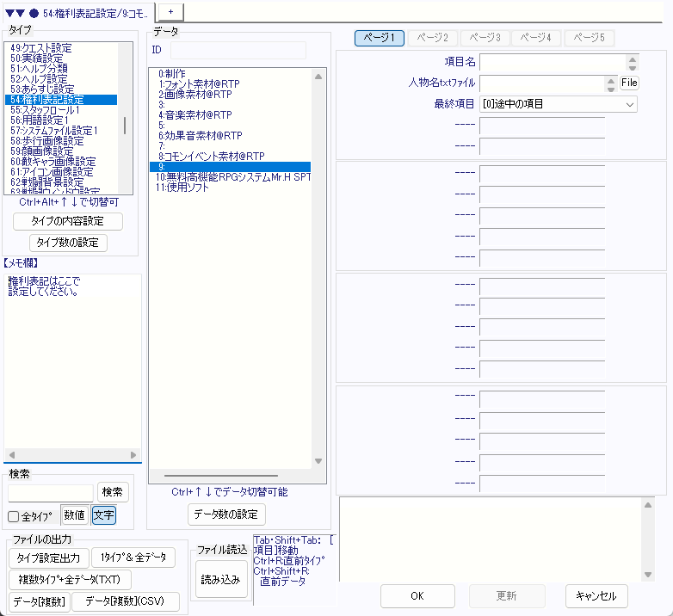The height and width of the screenshot is (616, 673).
Task: Select the 54:権利表記設定 window tab
Action: (x=77, y=11)
